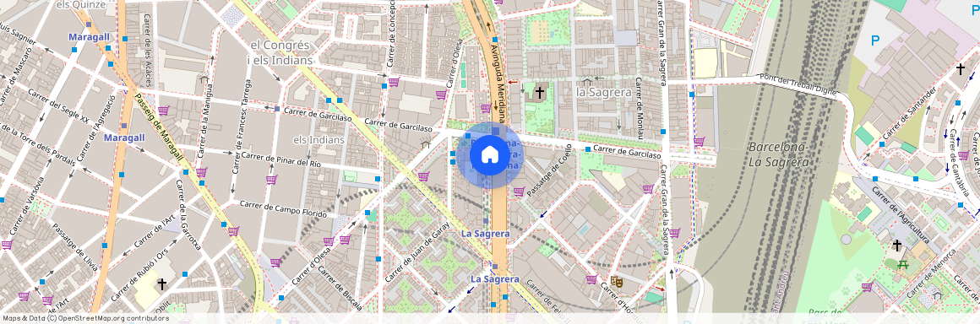Select the shopping cart beside the lower Carrer Gran de la Sagrera label

[674, 233]
